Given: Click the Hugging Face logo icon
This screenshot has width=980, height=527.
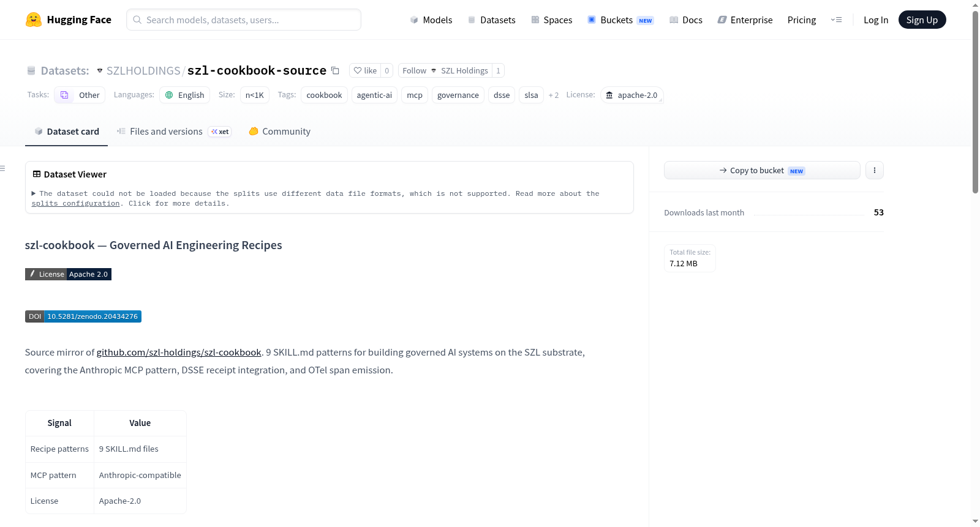Looking at the screenshot, I should tap(34, 20).
